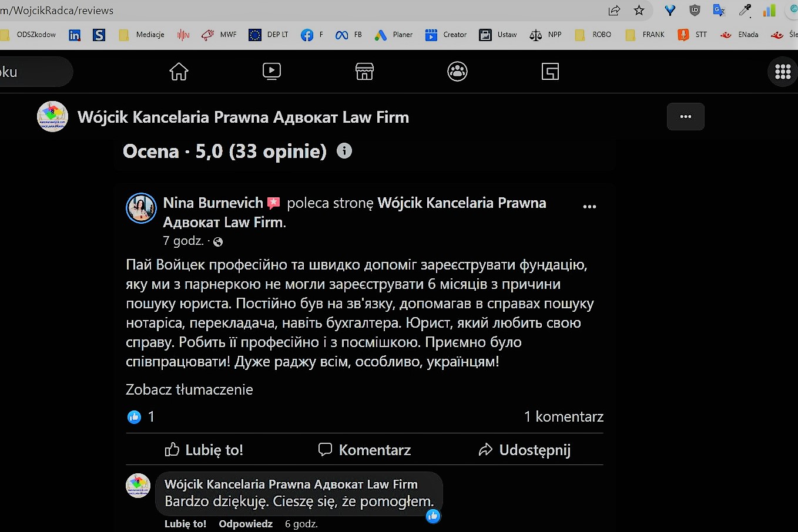Click the browser share page icon in the address bar

pos(614,10)
